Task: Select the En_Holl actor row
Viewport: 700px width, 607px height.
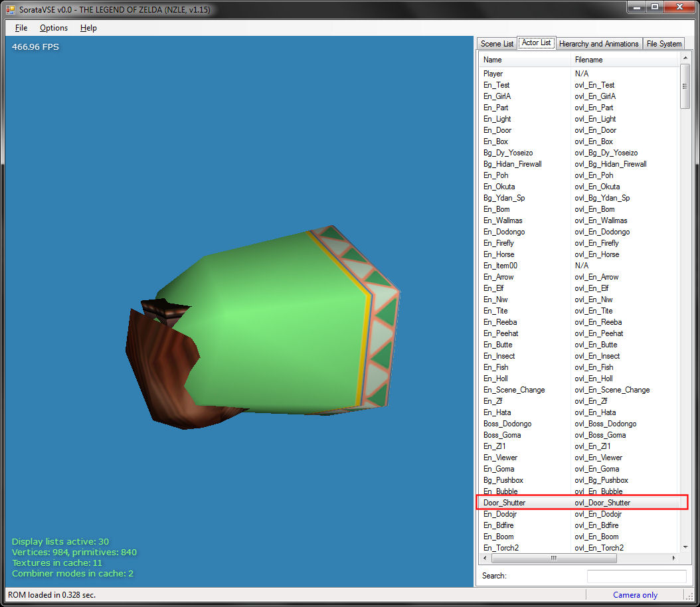Action: pos(580,379)
